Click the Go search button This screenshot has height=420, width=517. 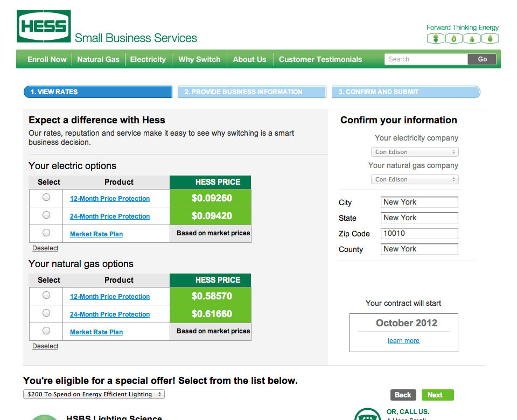[x=482, y=59]
